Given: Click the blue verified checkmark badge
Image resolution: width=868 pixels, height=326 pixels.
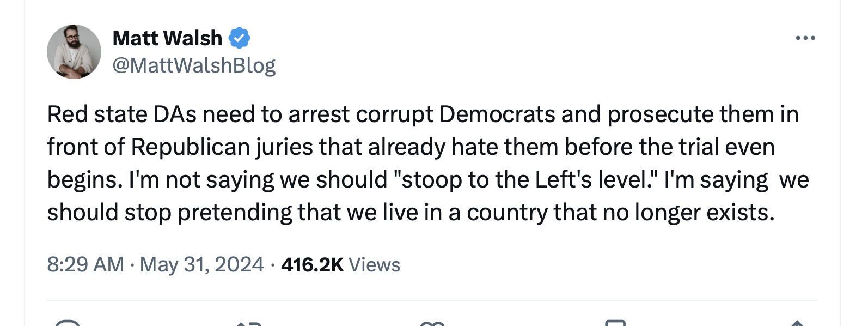Looking at the screenshot, I should [239, 38].
